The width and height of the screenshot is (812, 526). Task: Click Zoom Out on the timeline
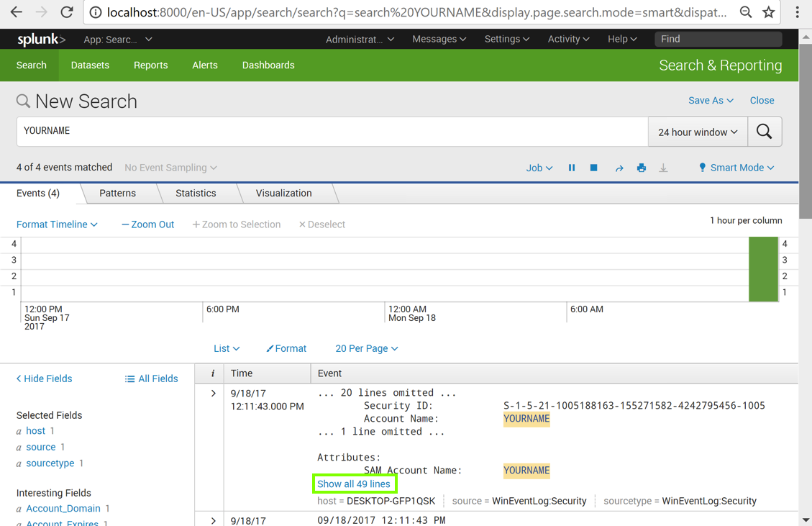pyautogui.click(x=147, y=225)
